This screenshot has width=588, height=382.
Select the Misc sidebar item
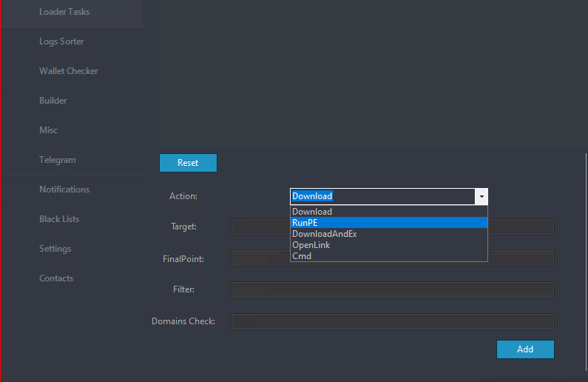[72, 130]
